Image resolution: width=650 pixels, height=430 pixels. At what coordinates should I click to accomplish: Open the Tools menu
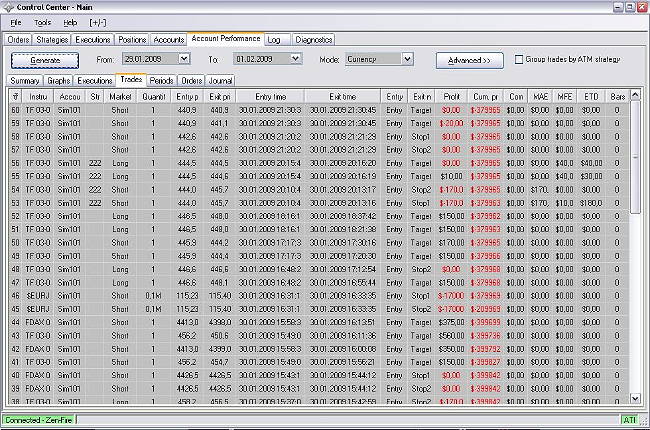[x=42, y=22]
